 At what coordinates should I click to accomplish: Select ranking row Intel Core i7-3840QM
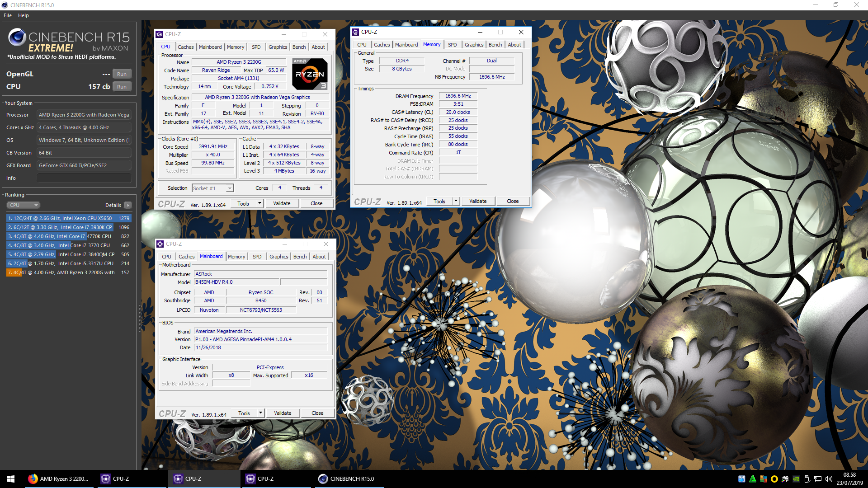69,254
